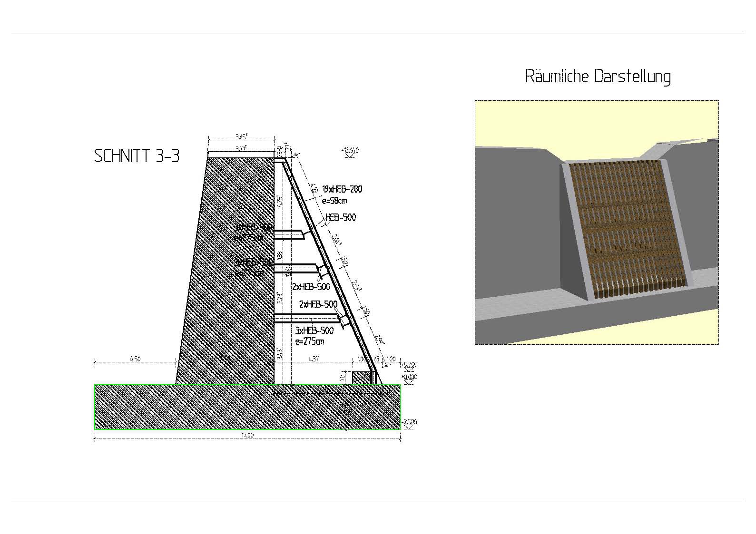Click the 17.00 overall width dimension
The width and height of the screenshot is (756, 534).
pos(247,435)
